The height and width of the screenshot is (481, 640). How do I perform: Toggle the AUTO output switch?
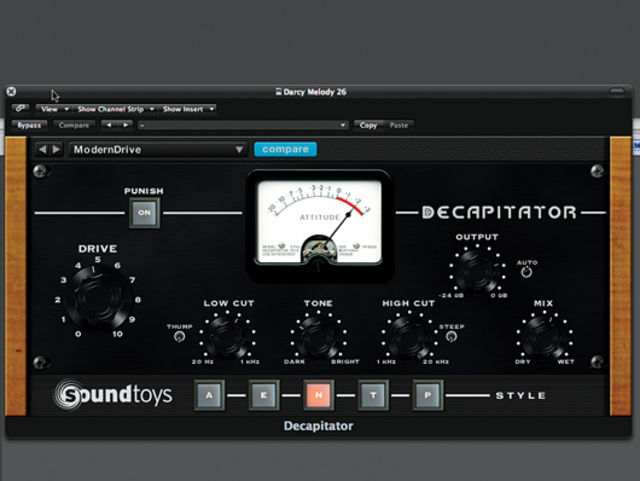(x=527, y=272)
